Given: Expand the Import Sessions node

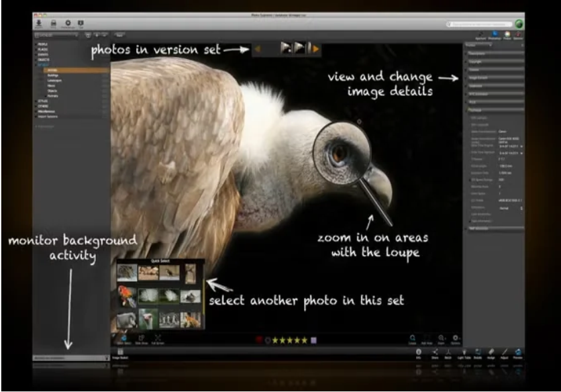Looking at the screenshot, I should (36, 116).
